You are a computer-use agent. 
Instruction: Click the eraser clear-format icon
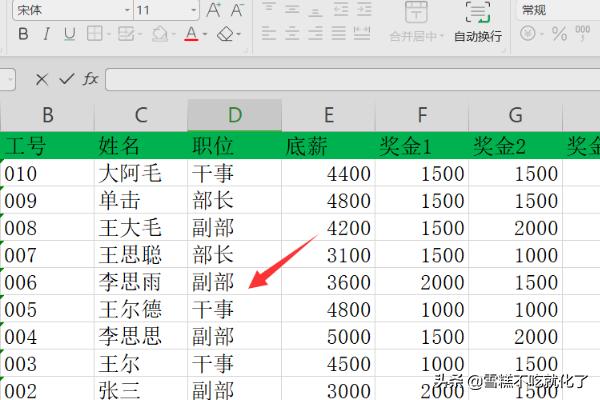[225, 35]
